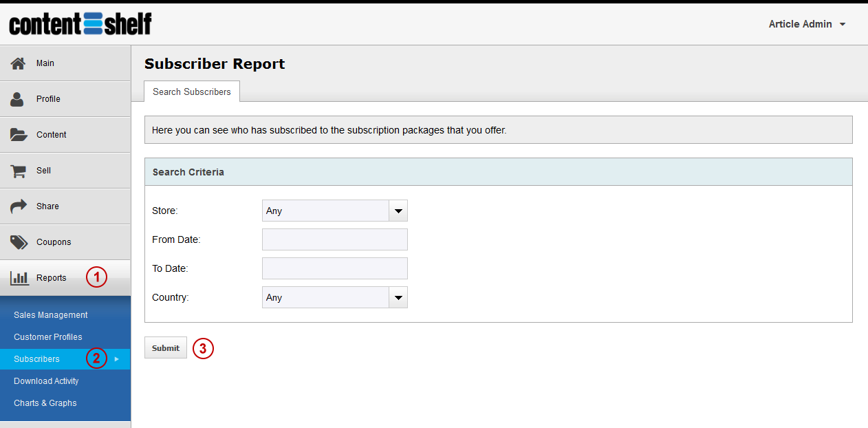This screenshot has width=868, height=428.
Task: Click the open folder icon beside Content
Action: tap(19, 135)
